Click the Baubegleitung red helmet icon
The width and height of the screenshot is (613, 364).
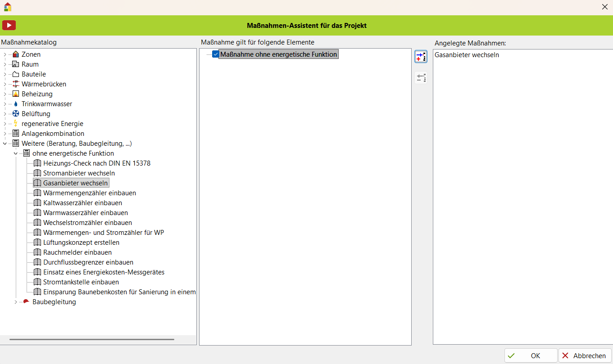point(27,302)
